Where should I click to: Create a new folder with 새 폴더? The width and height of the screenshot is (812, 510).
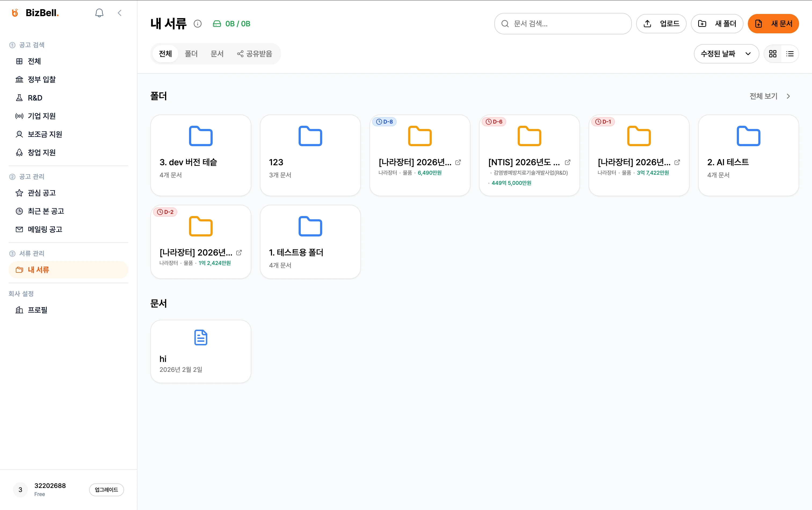click(717, 24)
